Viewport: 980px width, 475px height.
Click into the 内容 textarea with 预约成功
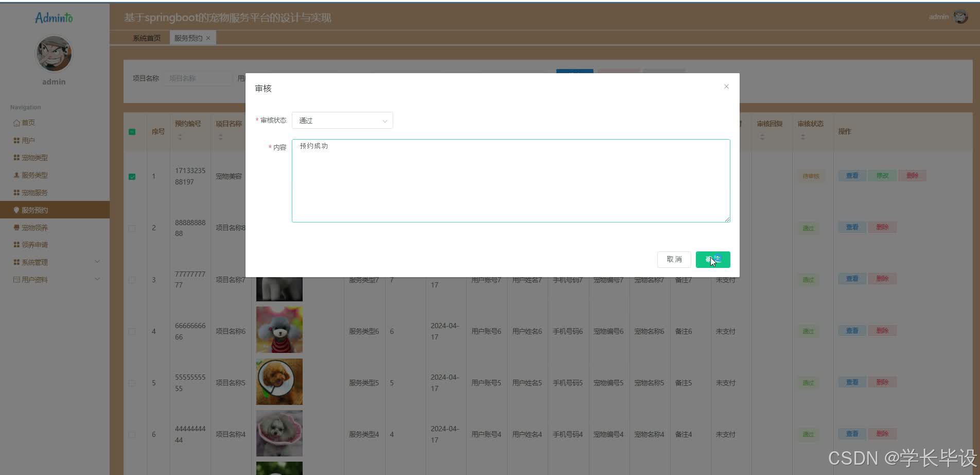point(511,181)
